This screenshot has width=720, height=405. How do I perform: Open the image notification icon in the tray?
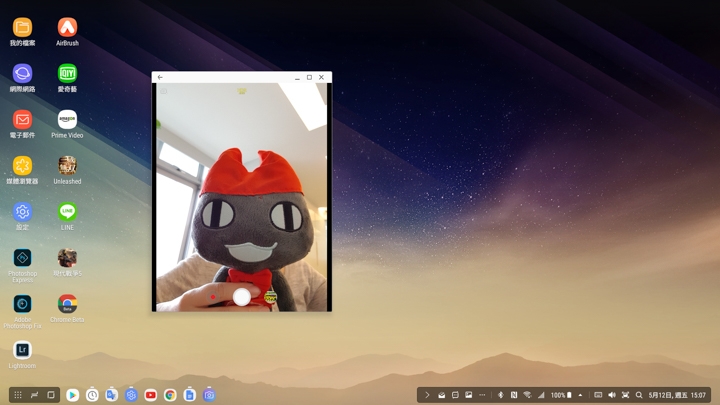coord(468,395)
